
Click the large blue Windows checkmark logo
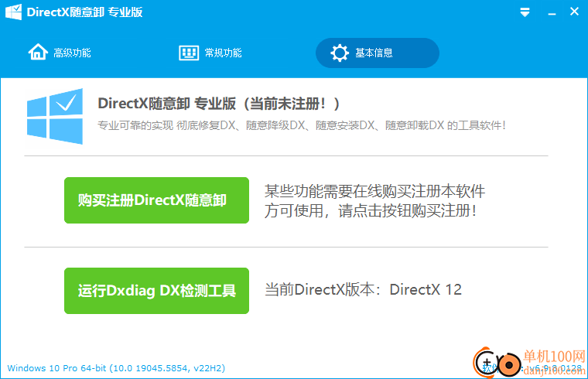coord(55,117)
